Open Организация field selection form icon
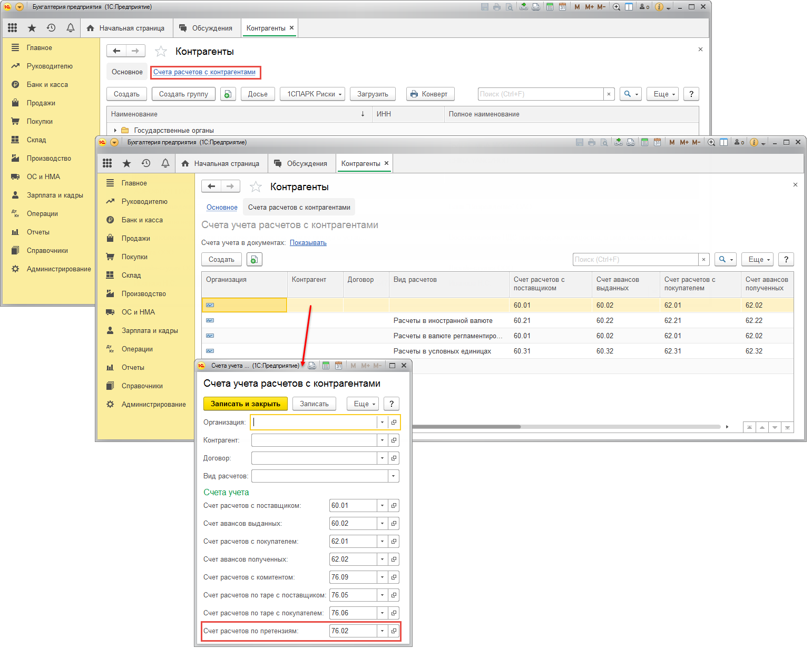The image size is (812, 648). (x=394, y=422)
